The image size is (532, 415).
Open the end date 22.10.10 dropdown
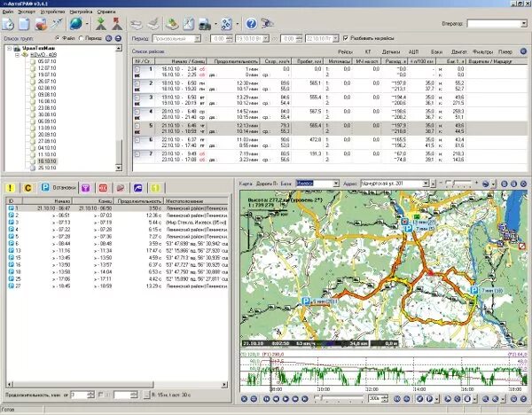tap(335, 39)
